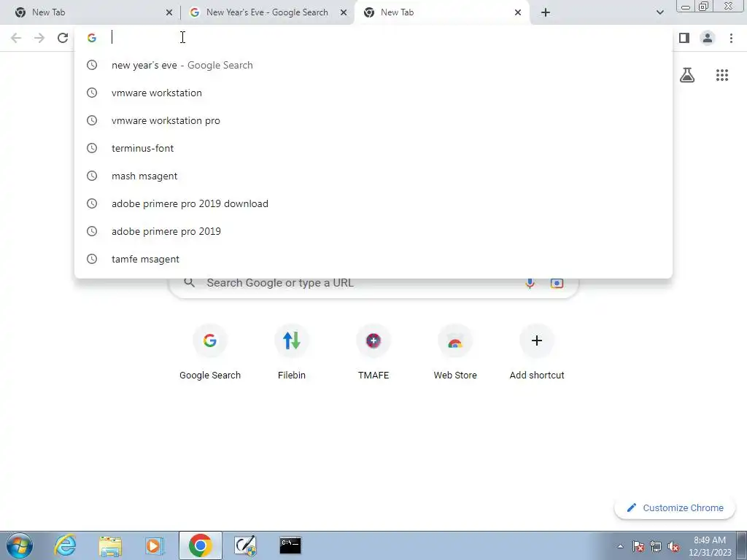This screenshot has height=560, width=747.
Task: Click the Chrome taskbar icon
Action: click(200, 545)
